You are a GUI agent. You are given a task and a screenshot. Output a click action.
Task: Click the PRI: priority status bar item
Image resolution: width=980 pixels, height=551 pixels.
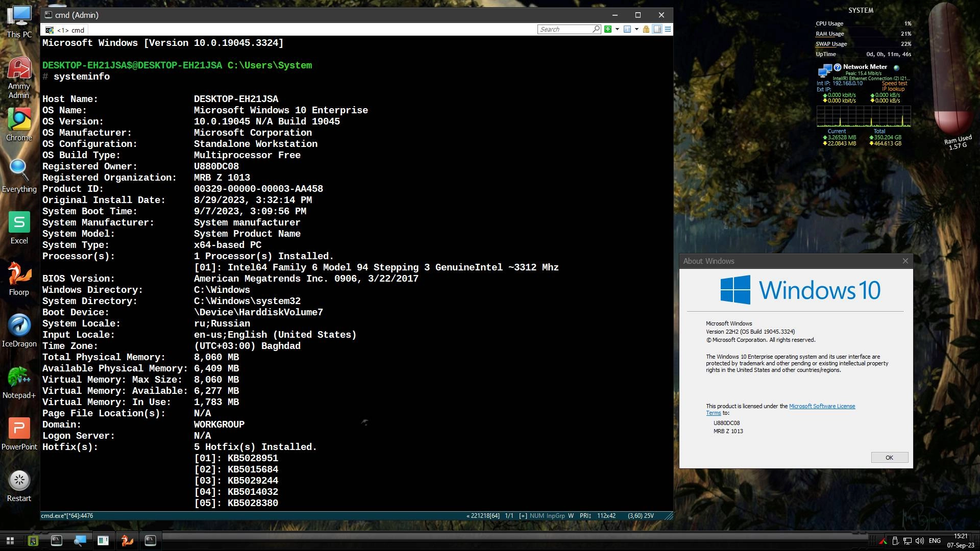tap(585, 516)
